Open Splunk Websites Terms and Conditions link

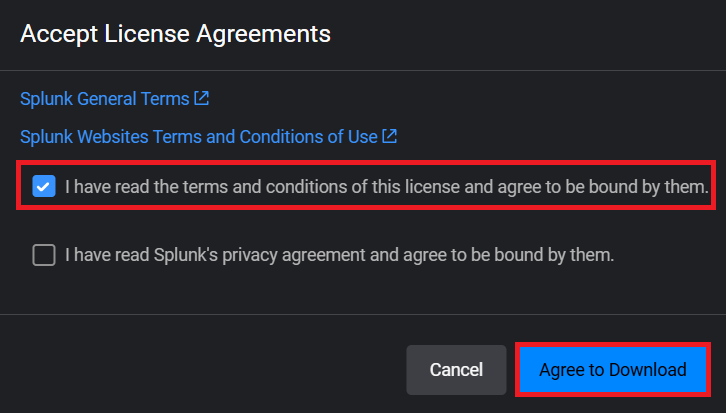(200, 136)
